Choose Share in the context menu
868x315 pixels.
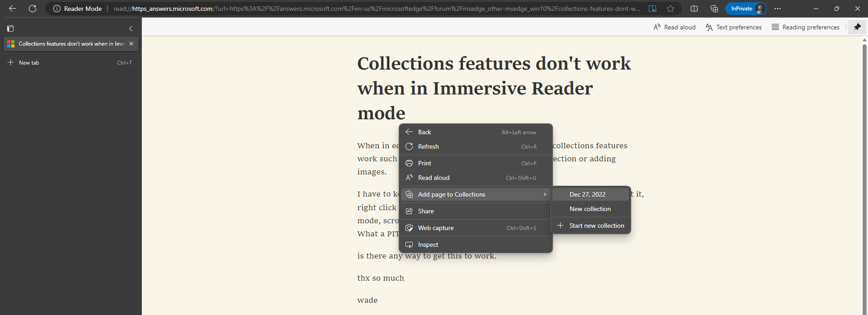[476, 211]
